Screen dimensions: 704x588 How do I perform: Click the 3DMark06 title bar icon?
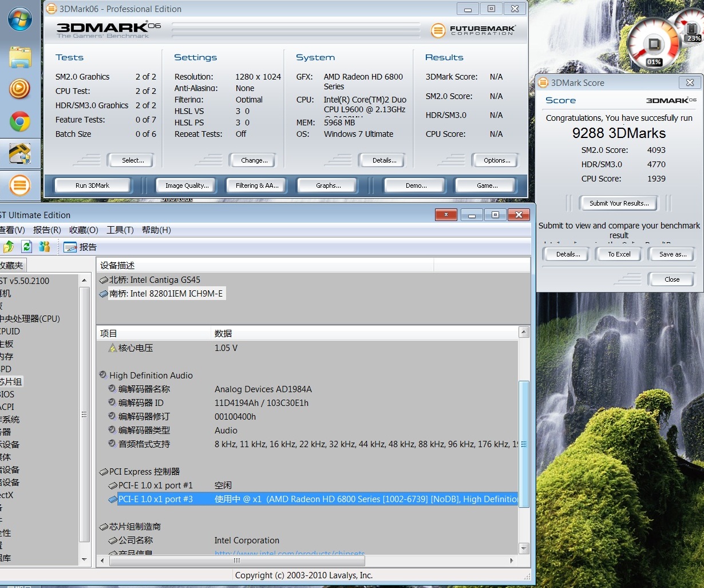click(x=52, y=9)
